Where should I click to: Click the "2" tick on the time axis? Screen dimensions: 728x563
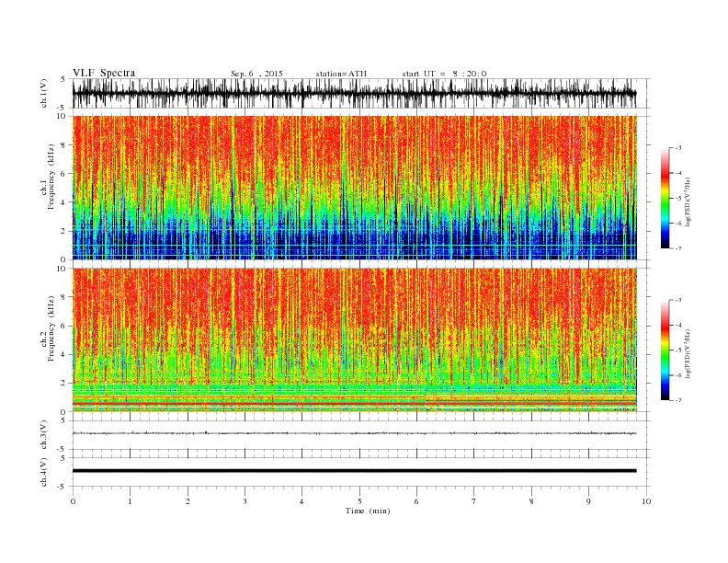(188, 501)
